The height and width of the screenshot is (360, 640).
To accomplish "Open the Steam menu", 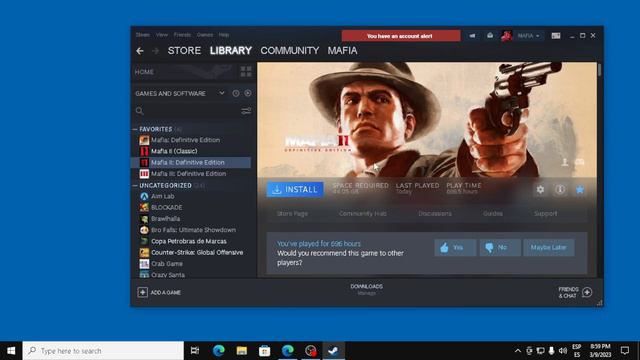I will point(143,35).
